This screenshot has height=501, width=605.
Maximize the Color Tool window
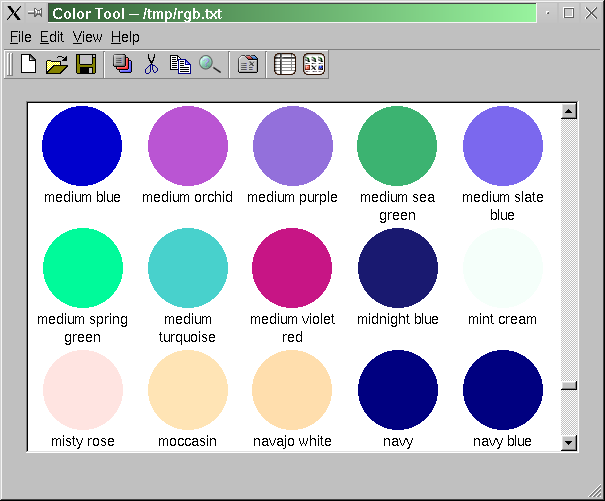[x=569, y=13]
